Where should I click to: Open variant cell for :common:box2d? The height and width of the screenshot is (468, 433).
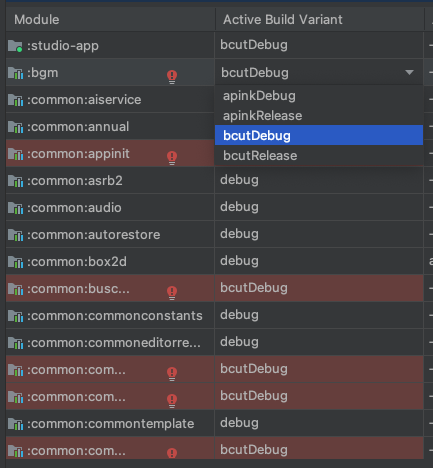pyautogui.click(x=319, y=261)
